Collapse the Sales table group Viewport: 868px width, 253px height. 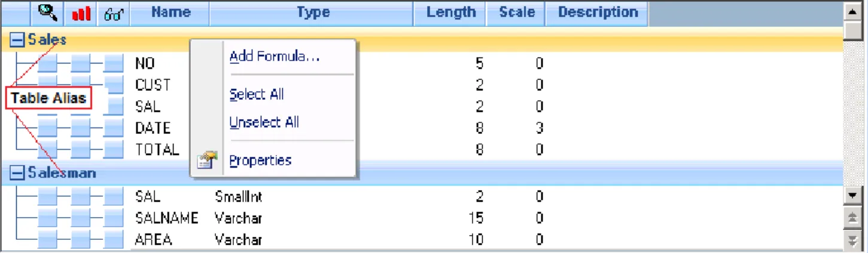pyautogui.click(x=17, y=40)
